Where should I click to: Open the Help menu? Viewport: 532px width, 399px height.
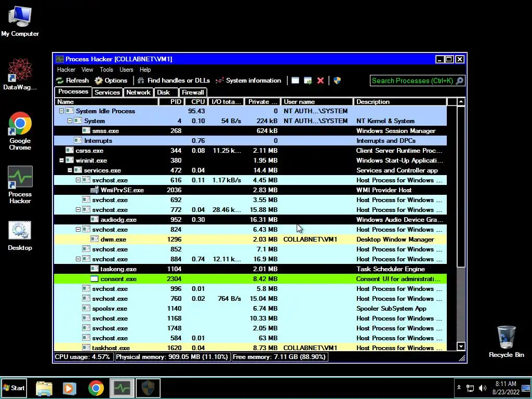point(145,70)
